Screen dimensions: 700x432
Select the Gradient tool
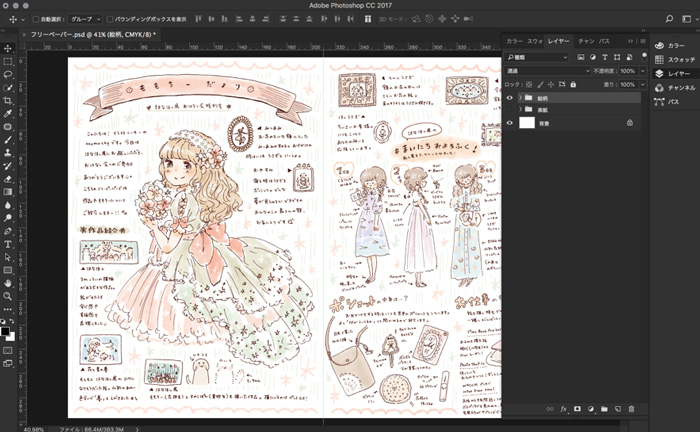[8, 192]
